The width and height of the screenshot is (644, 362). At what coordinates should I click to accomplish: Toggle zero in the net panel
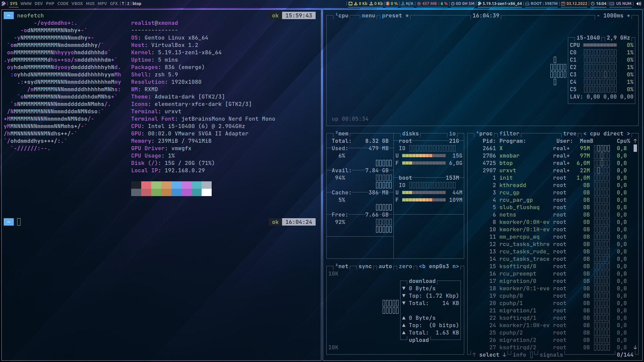pos(405,266)
